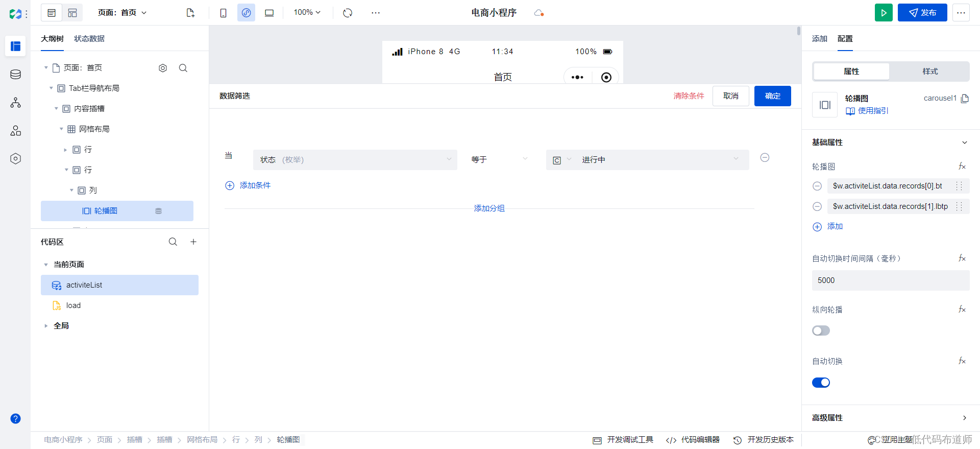Switch to 添加 tab in right panel

click(820, 39)
